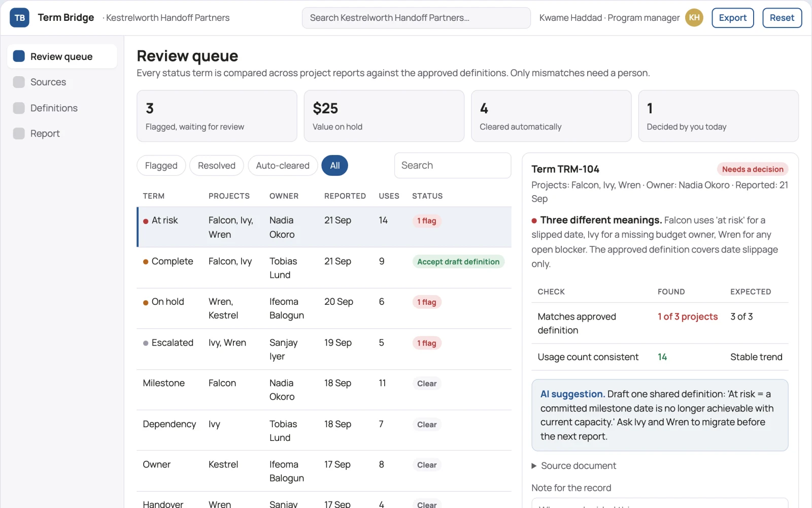This screenshot has width=812, height=508.
Task: Click the TB Term Bridge logo icon
Action: coord(19,18)
